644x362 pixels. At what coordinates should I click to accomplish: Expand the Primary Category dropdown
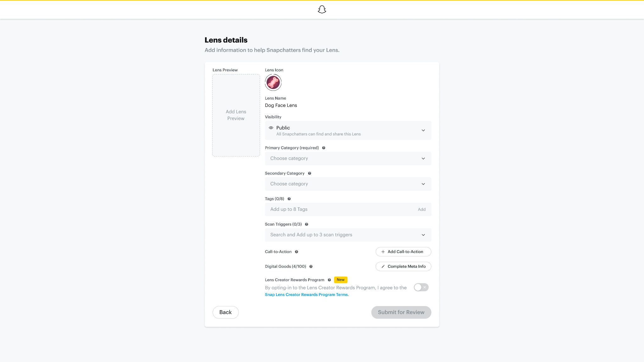[348, 159]
